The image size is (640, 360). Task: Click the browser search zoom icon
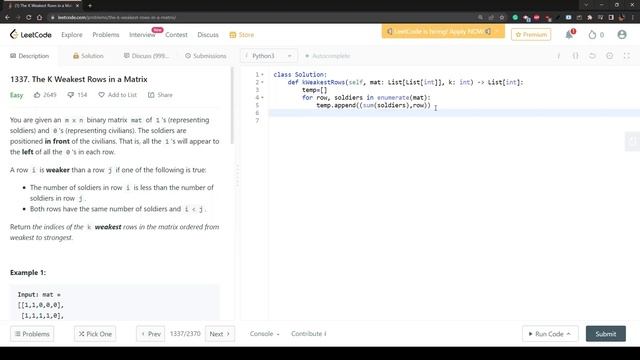coord(480,18)
